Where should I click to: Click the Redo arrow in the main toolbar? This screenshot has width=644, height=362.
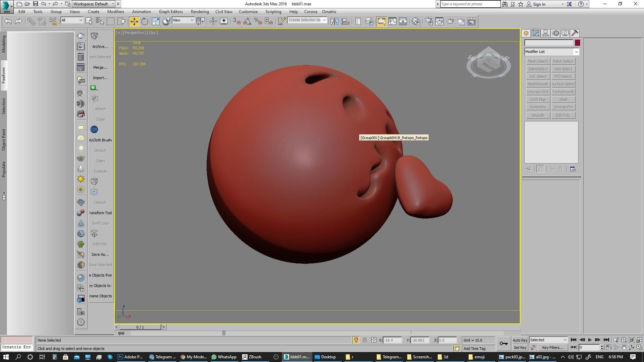(18, 21)
